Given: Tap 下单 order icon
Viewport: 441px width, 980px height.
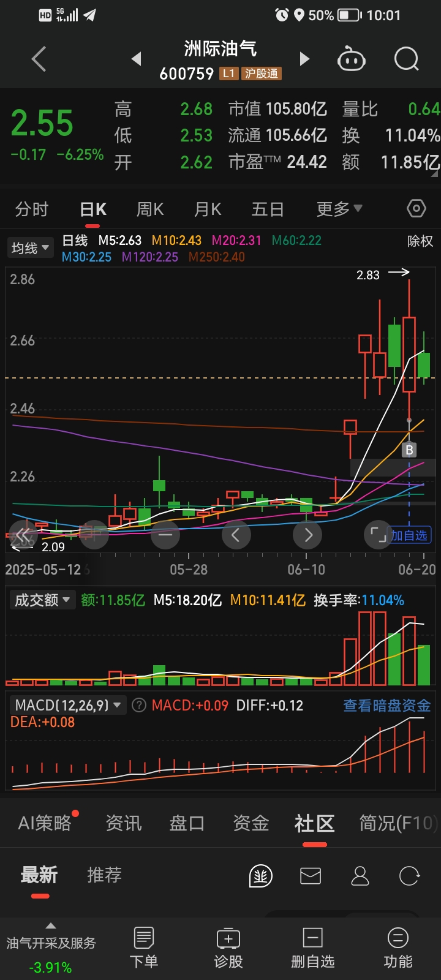Looking at the screenshot, I should [144, 948].
